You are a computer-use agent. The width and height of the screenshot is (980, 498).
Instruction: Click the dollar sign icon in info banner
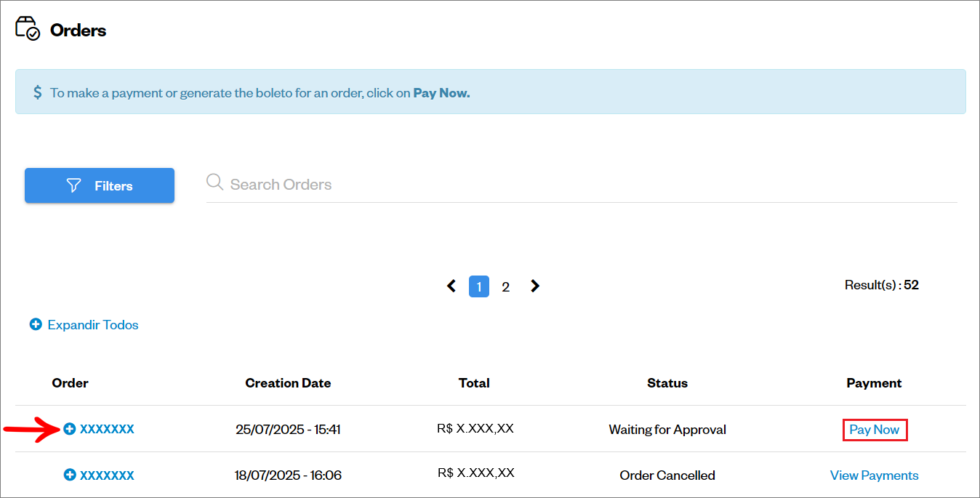[x=38, y=93]
